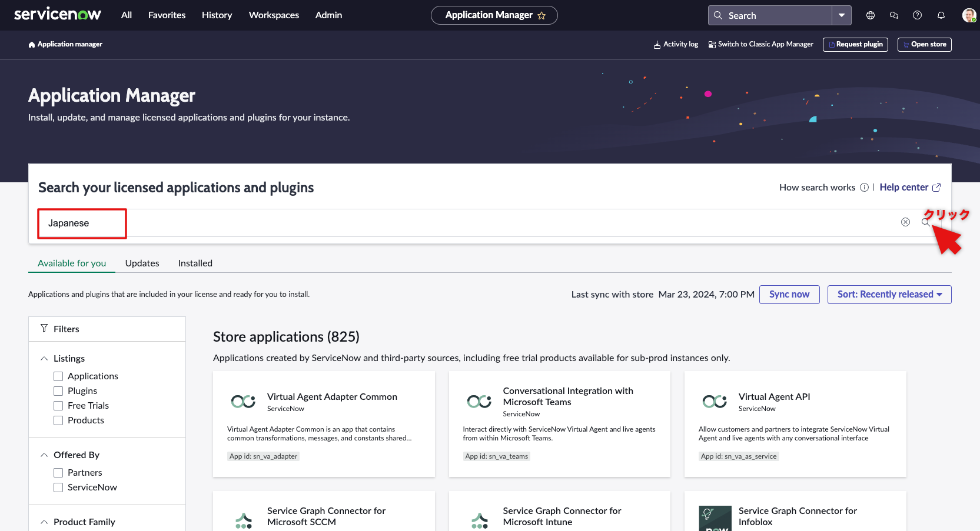Show the How search works info tooltip
The image size is (980, 531).
click(864, 187)
